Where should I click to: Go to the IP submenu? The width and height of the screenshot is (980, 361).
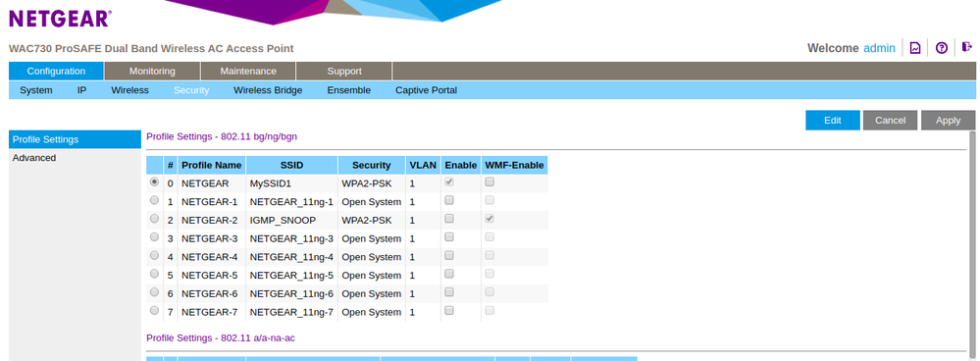click(81, 90)
